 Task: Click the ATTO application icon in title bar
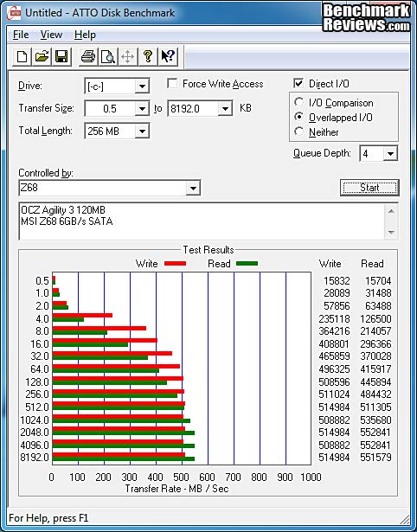pyautogui.click(x=14, y=13)
